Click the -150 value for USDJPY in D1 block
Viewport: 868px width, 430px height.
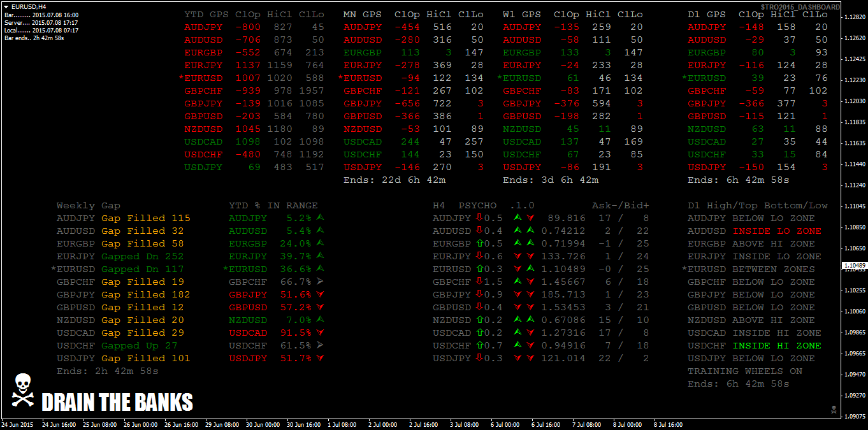(751, 167)
